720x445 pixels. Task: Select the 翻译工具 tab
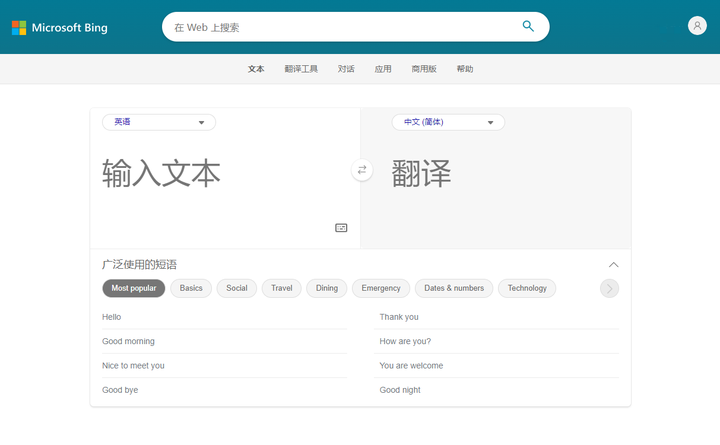click(x=301, y=69)
